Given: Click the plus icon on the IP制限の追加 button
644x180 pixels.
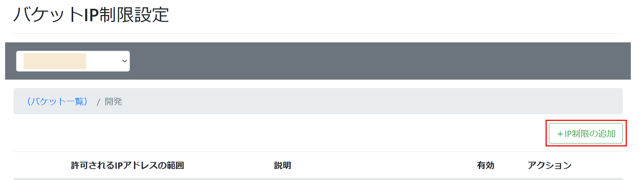Looking at the screenshot, I should pos(560,134).
